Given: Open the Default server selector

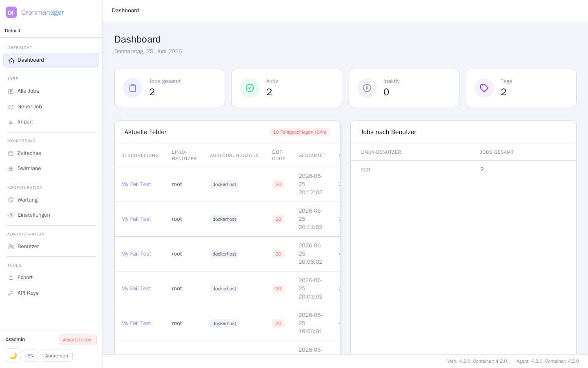Looking at the screenshot, I should [x=51, y=31].
